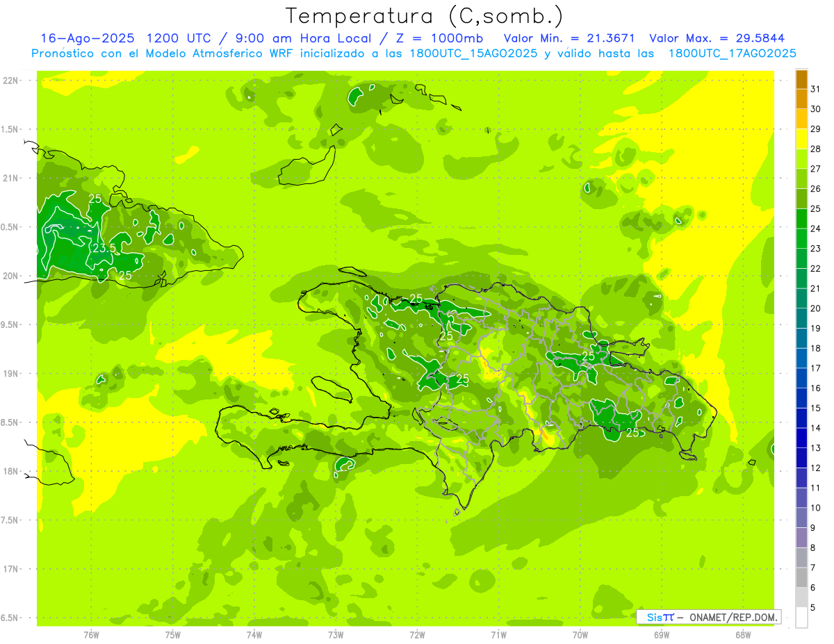This screenshot has width=834, height=644.
Task: Click longitude label "72W"
Action: 417,634
